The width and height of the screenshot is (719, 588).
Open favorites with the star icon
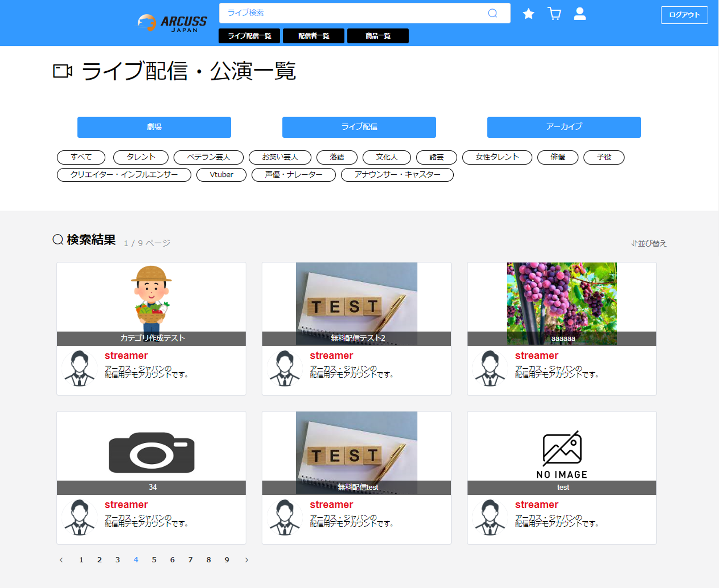point(529,14)
